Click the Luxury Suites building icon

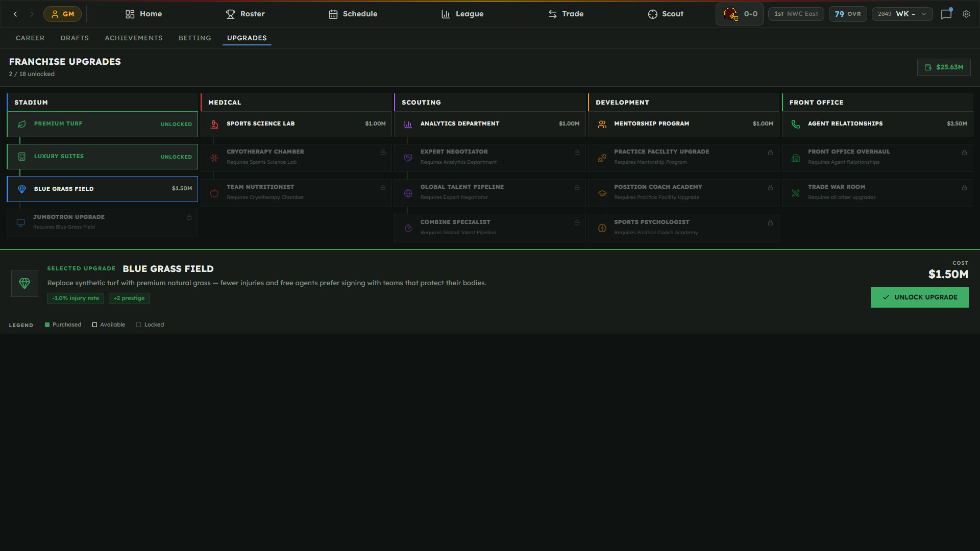pyautogui.click(x=21, y=157)
